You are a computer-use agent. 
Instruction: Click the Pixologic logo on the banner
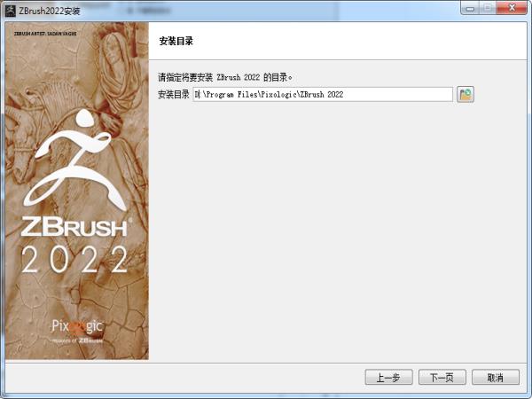76,325
